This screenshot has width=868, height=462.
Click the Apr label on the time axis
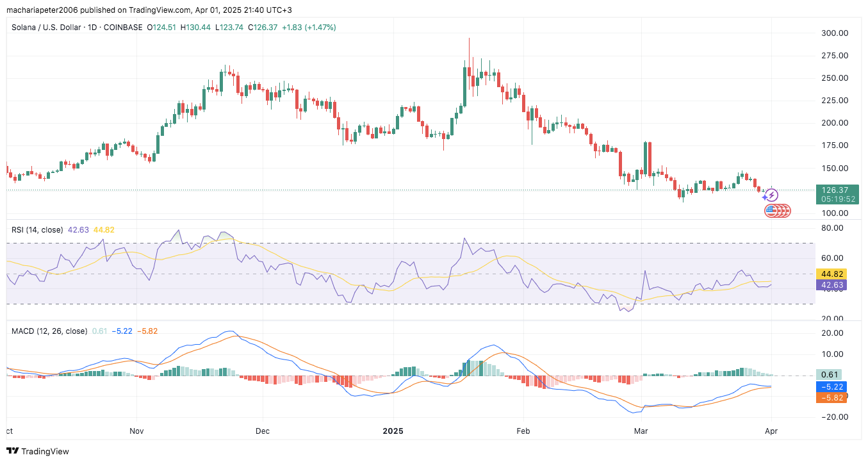(x=771, y=432)
